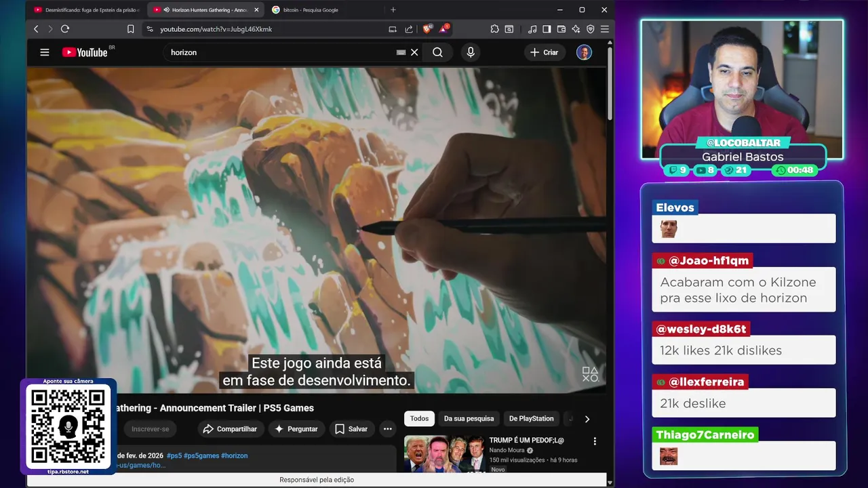Bookmark this page with the bookmark icon
Viewport: 868px width, 488px height.
[x=130, y=29]
